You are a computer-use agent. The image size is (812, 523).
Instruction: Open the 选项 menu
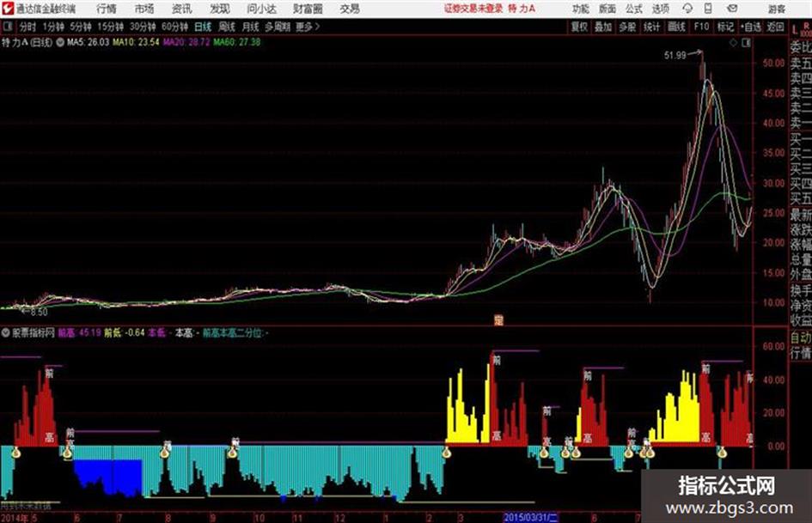pos(660,9)
